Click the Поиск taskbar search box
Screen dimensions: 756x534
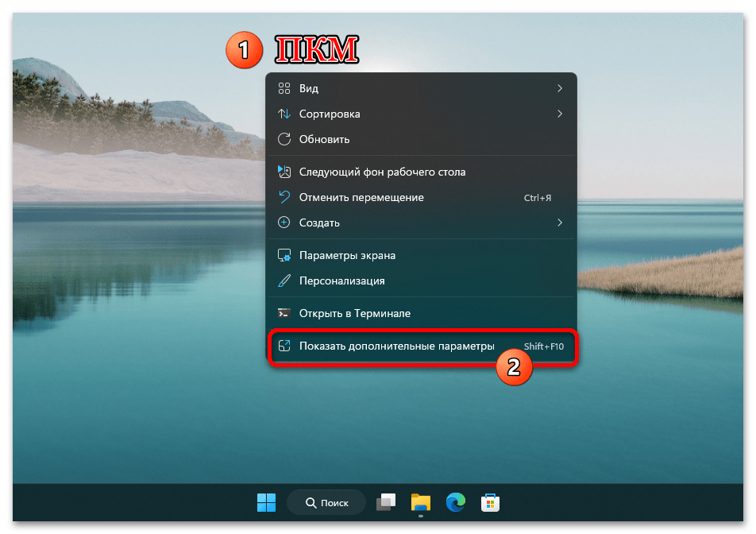point(326,502)
